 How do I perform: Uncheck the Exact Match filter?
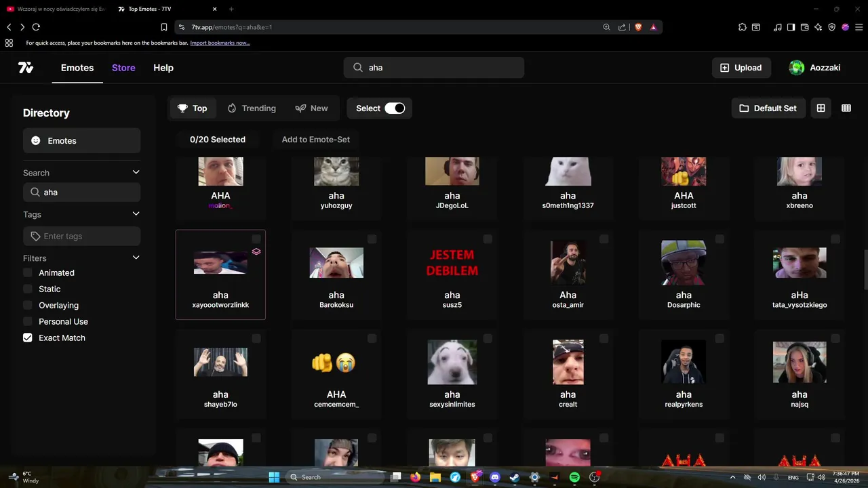pyautogui.click(x=28, y=338)
